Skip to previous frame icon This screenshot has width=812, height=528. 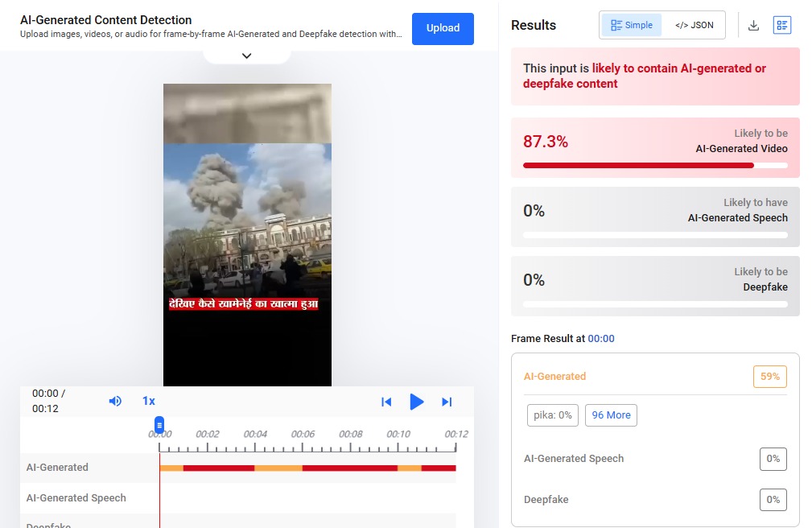pyautogui.click(x=386, y=402)
